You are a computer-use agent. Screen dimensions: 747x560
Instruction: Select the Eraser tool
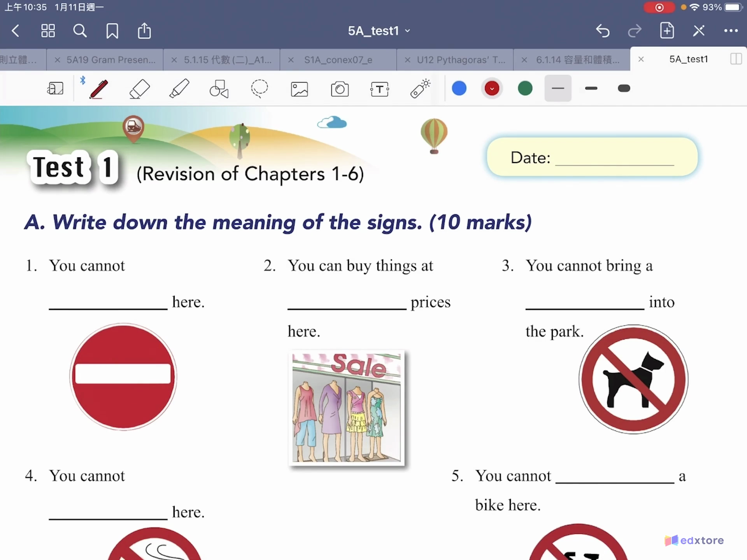coord(139,89)
